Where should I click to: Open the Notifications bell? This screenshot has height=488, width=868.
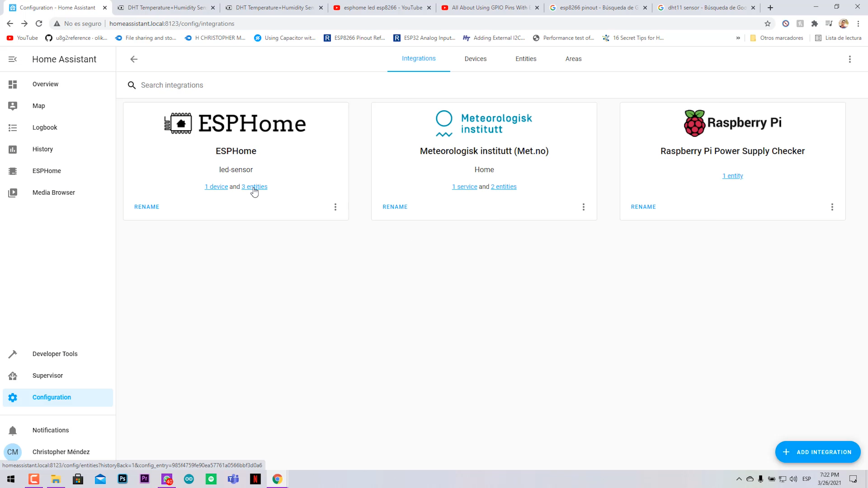point(13,431)
